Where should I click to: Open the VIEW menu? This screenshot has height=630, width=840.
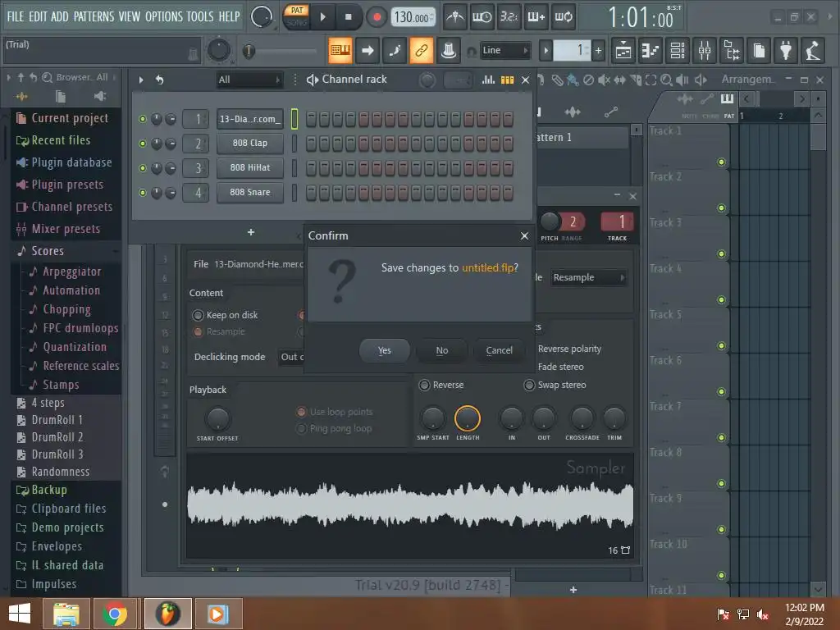[129, 16]
